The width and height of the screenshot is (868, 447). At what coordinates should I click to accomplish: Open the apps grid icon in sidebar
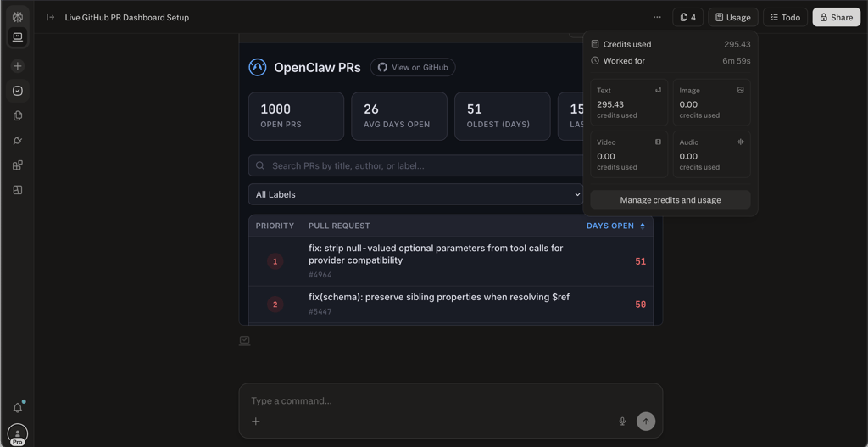click(18, 165)
